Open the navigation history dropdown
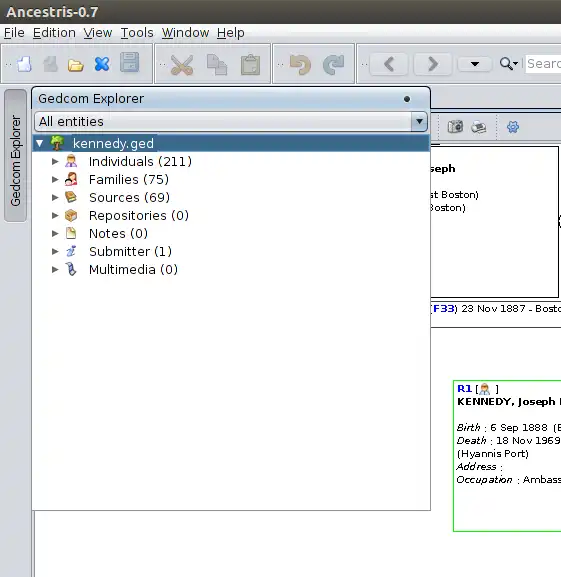Image resolution: width=561 pixels, height=577 pixels. tap(475, 64)
